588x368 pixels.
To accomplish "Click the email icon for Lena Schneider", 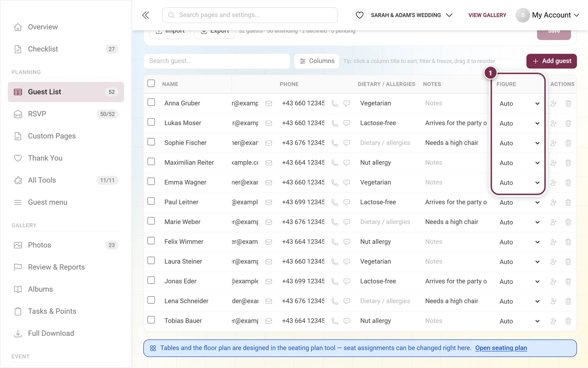I will tap(269, 301).
